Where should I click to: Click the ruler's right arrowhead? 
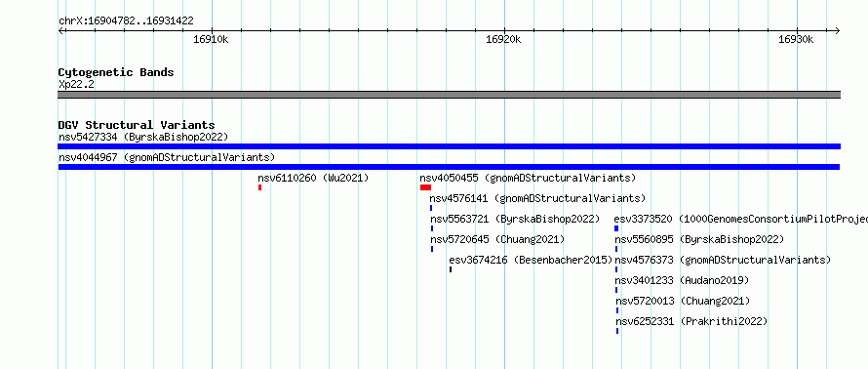point(837,30)
